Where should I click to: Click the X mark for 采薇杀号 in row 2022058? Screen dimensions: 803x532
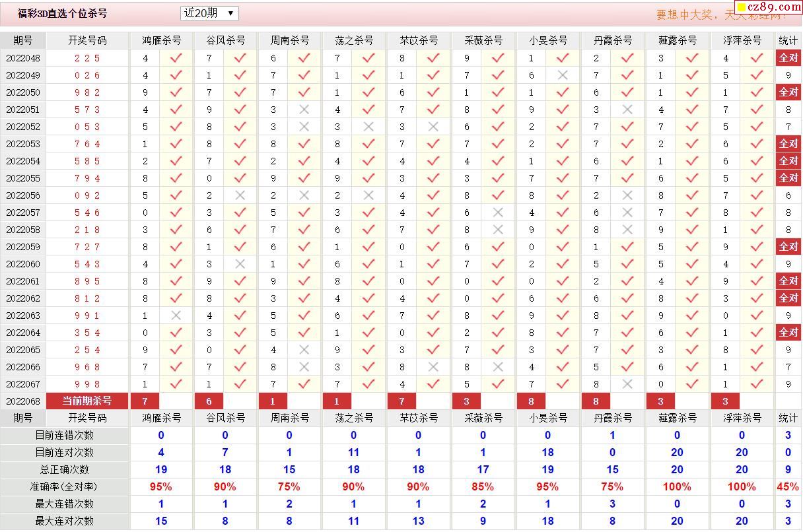(498, 230)
